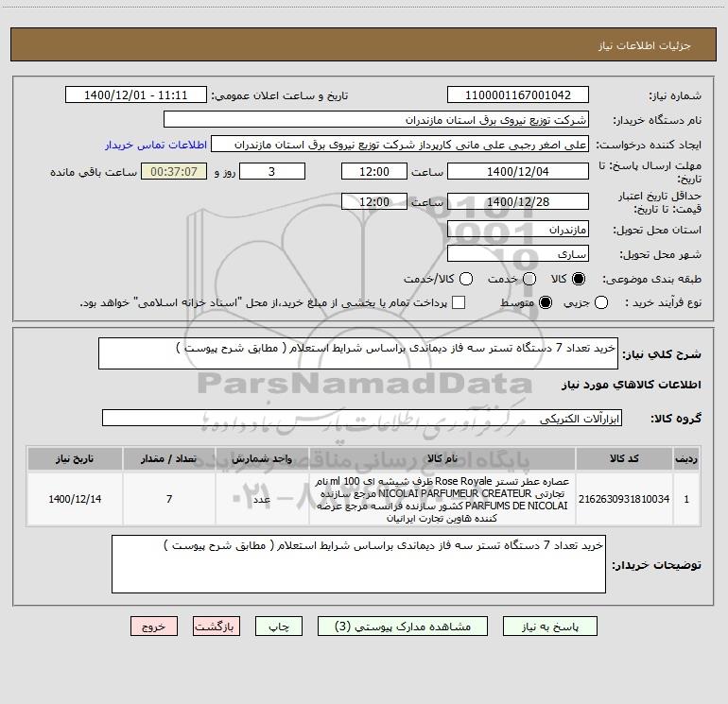Click the quantity cell showing 7

169,499
